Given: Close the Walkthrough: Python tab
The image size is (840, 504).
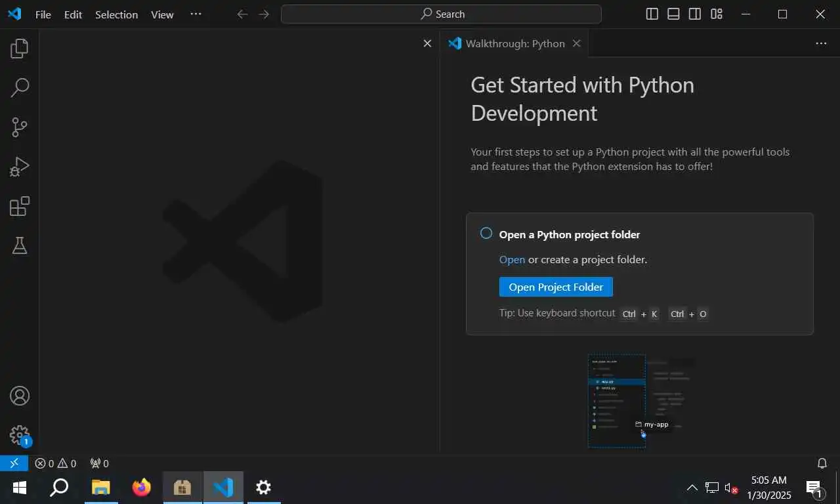Looking at the screenshot, I should point(577,43).
